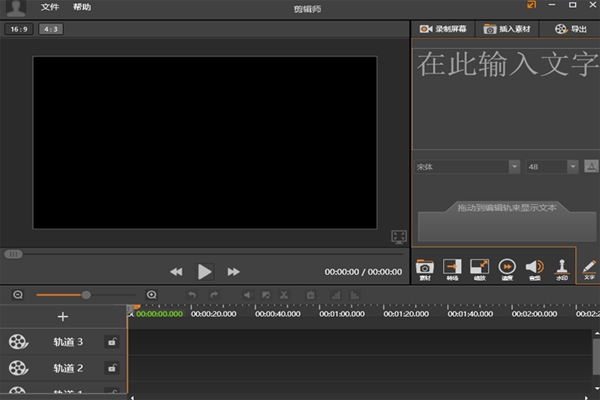Click the timeline zoom slider handle
The width and height of the screenshot is (600, 400).
coord(86,295)
